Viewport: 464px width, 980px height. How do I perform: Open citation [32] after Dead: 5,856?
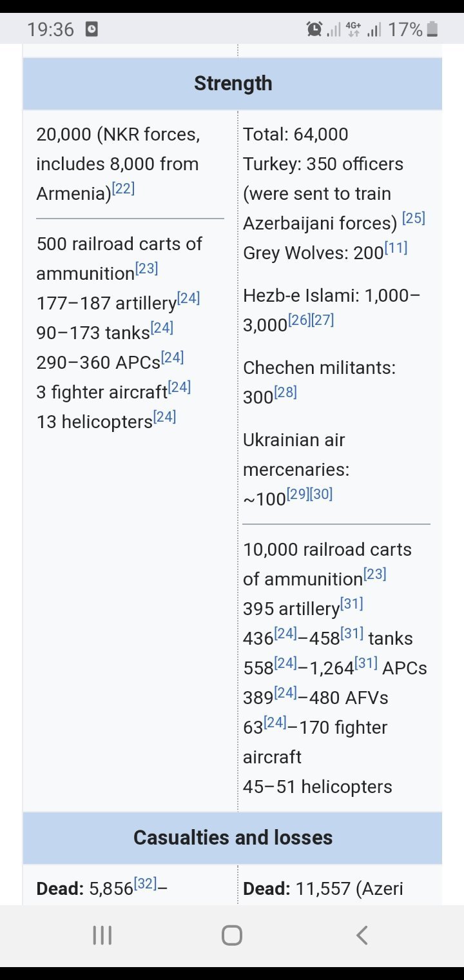pyautogui.click(x=146, y=883)
